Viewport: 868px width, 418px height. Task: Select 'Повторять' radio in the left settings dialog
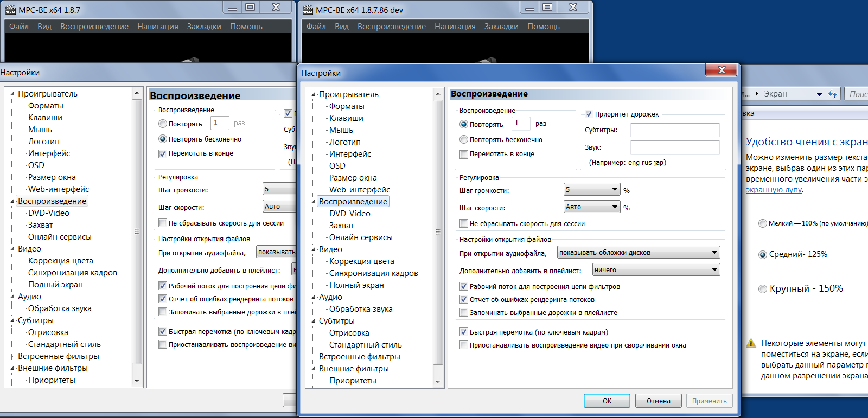(x=163, y=124)
